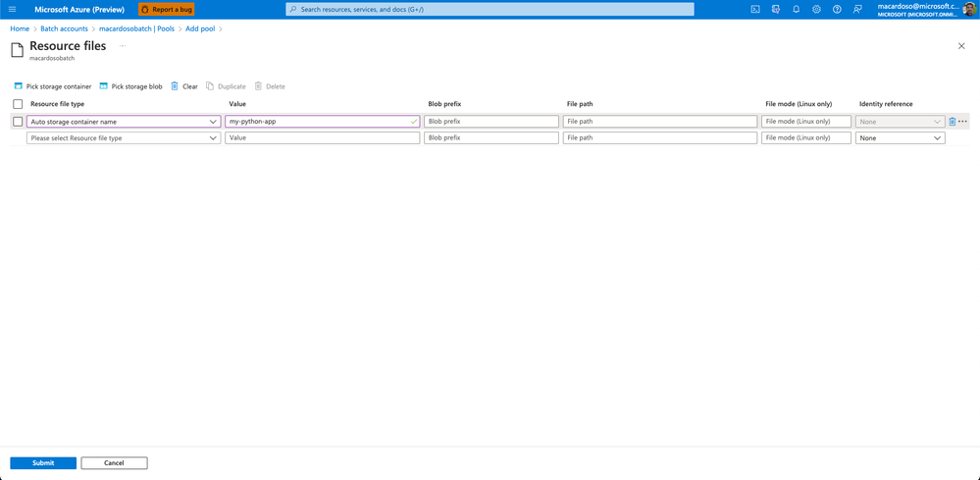Click the Blob prefix column header
The image size is (980, 480).
[x=444, y=104]
